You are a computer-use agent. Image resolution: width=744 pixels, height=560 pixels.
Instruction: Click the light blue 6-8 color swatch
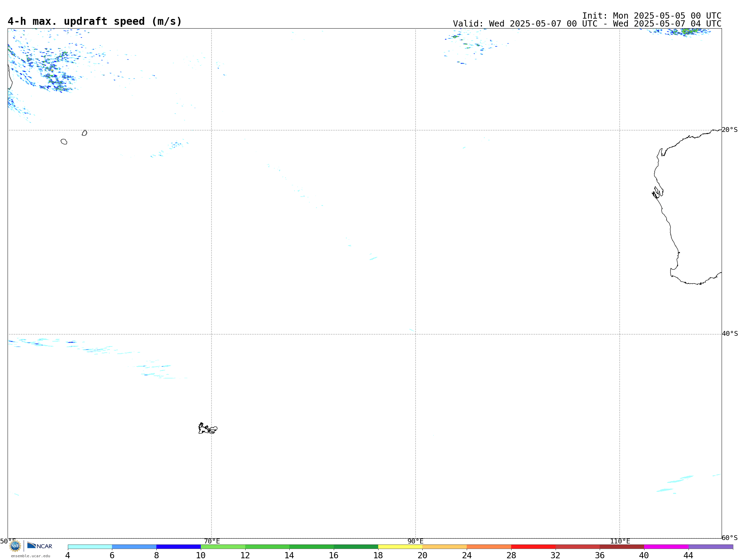point(134,547)
